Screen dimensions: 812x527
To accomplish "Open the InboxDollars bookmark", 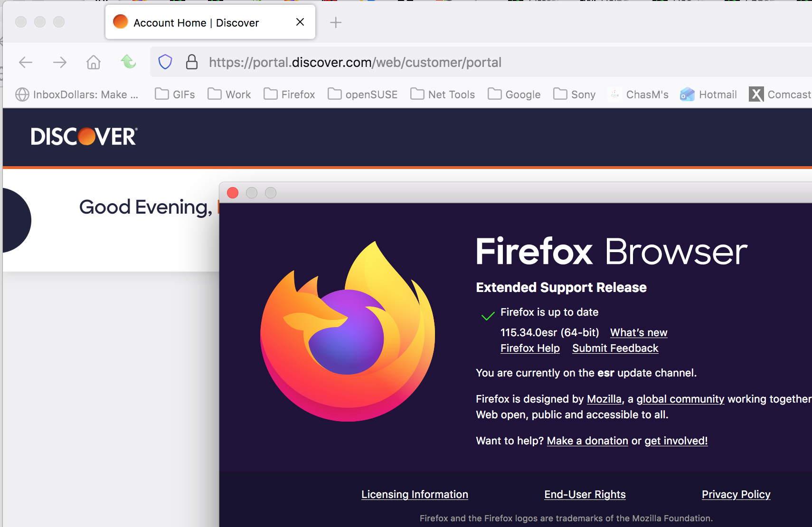I will pyautogui.click(x=77, y=94).
